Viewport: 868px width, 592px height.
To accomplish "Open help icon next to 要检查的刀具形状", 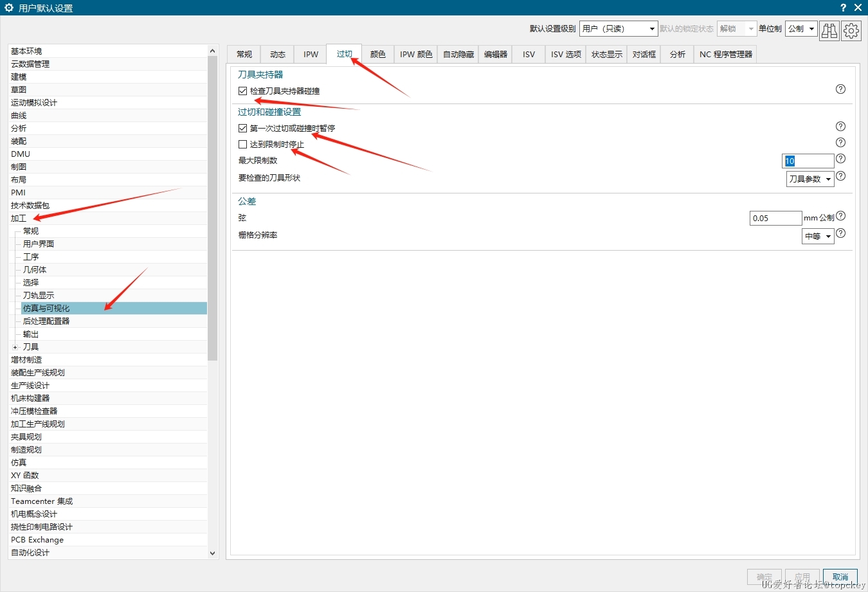I will (x=840, y=176).
